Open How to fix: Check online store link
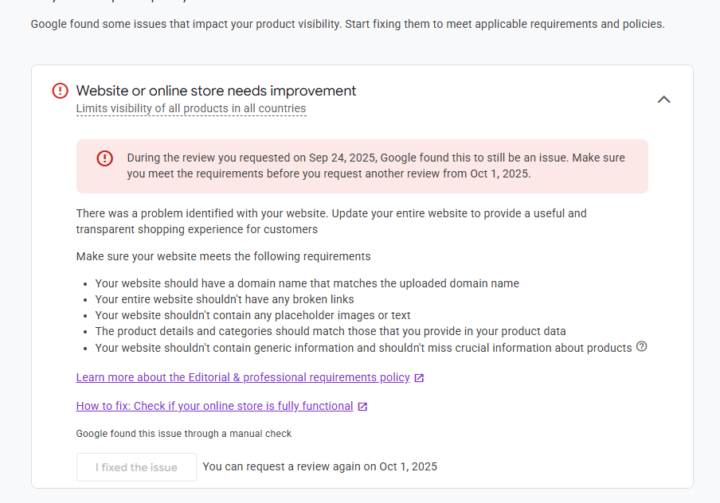 coord(214,407)
